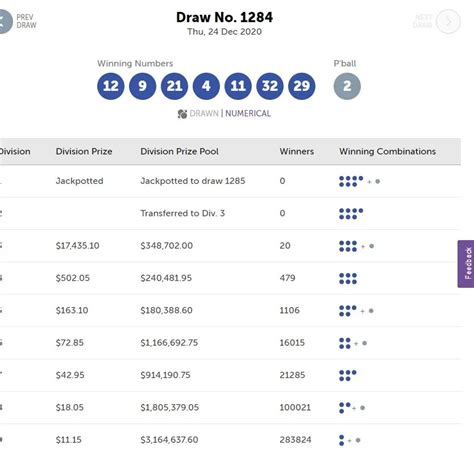The image size is (474, 449).
Task: Click the $18.05 division prize
Action: coord(70,407)
